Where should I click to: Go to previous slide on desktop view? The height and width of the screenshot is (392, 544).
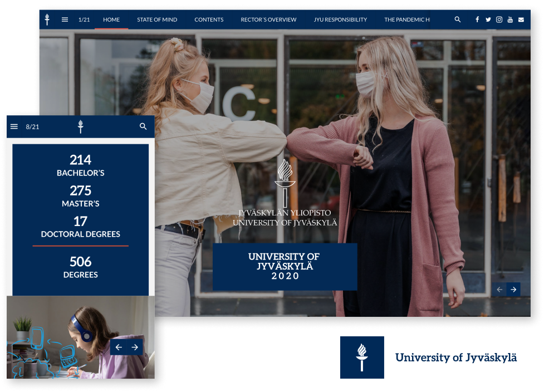[x=499, y=290]
